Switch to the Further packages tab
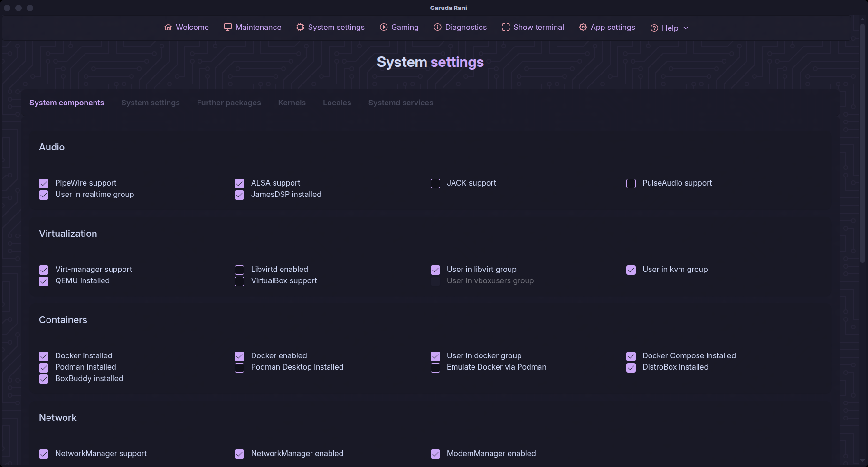The width and height of the screenshot is (868, 467). 229,103
